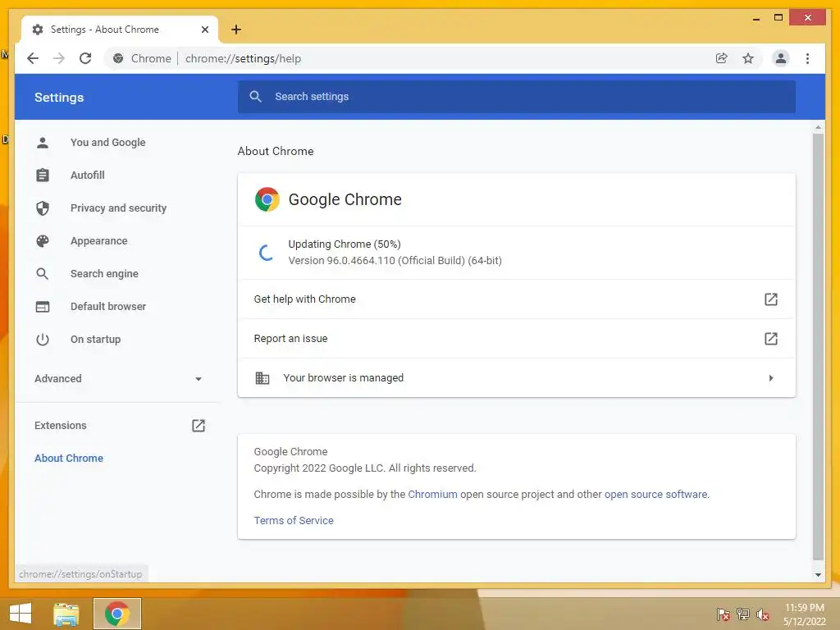Open Extensions from the sidebar
Screen dimensions: 840x630
(61, 426)
